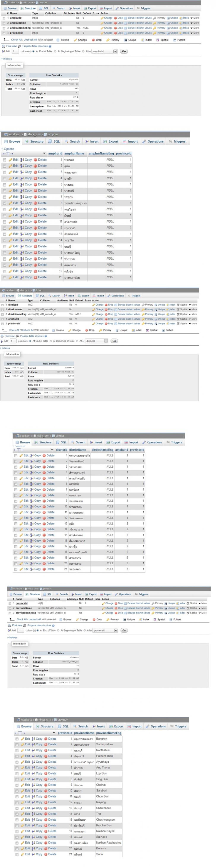
Task: Tick checkbox for district row 8
Action: 16,495
